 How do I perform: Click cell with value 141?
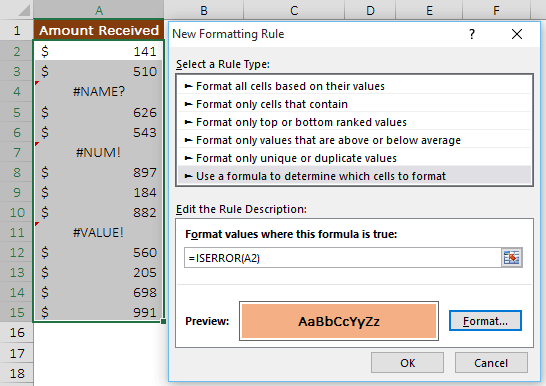(x=99, y=52)
